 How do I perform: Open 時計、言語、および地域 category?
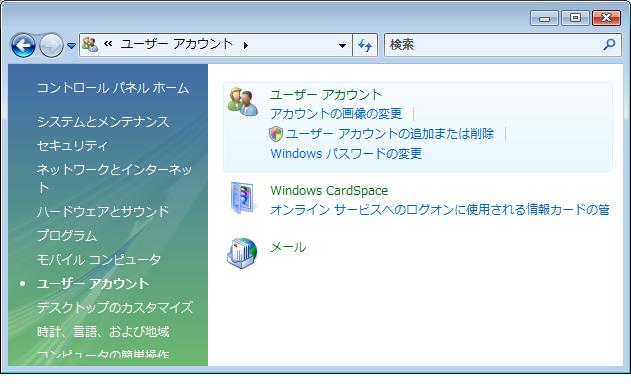[x=103, y=332]
